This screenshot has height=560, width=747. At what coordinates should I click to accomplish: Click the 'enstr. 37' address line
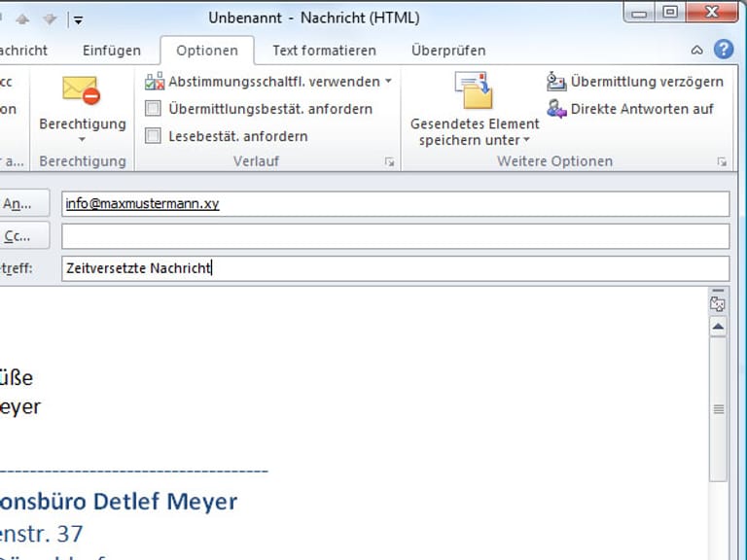tap(42, 534)
